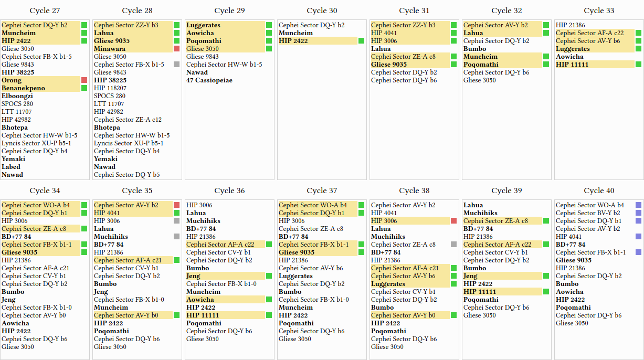Click Nawad in the Cycle 29 list
This screenshot has width=644, height=360.
197,72
